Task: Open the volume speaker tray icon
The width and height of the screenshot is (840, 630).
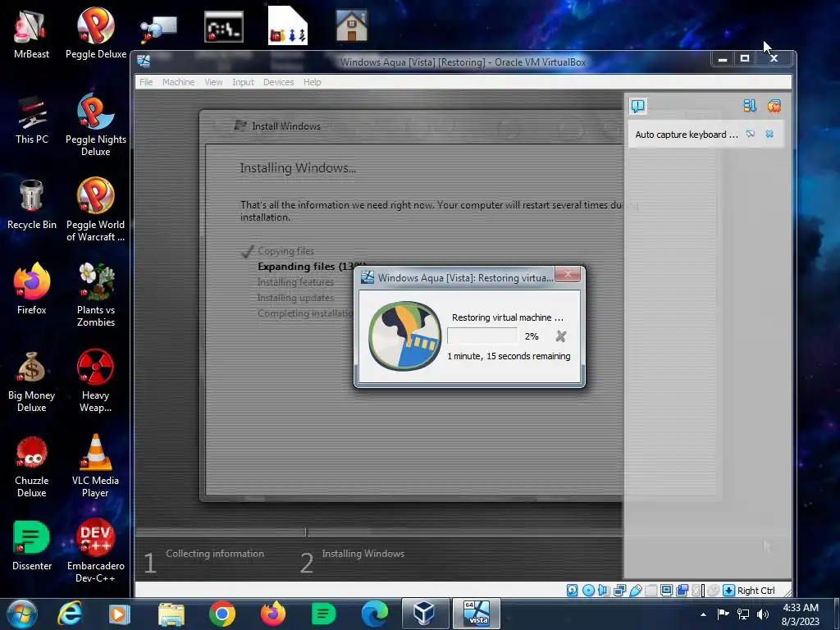Action: pyautogui.click(x=763, y=614)
